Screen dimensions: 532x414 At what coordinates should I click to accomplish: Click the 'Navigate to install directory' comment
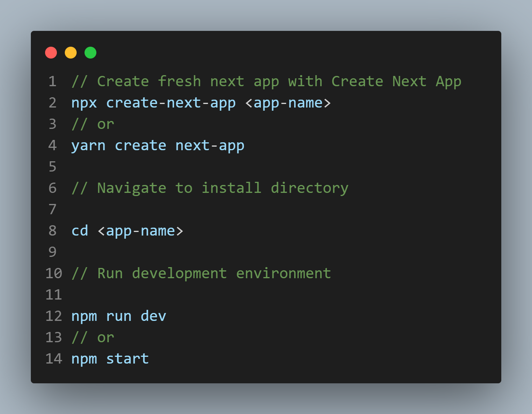point(223,188)
